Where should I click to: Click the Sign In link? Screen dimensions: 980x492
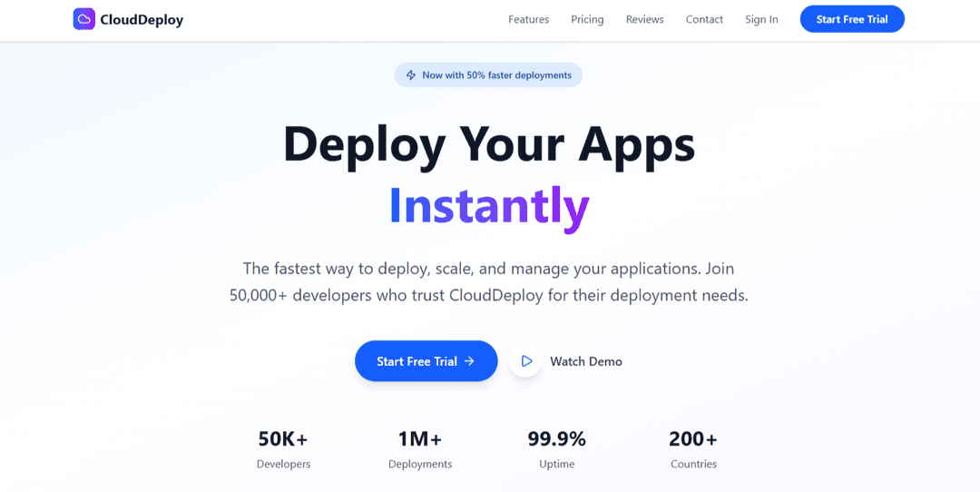(761, 19)
